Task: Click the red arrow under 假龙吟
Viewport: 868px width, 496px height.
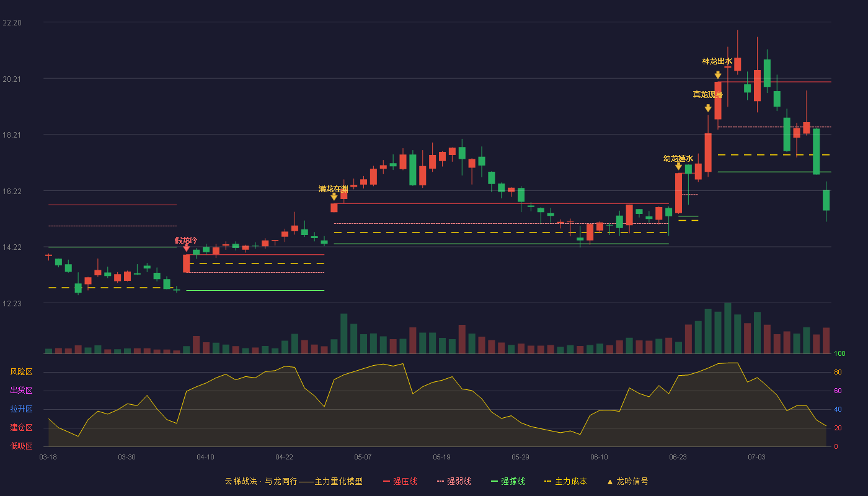Action: (x=187, y=247)
